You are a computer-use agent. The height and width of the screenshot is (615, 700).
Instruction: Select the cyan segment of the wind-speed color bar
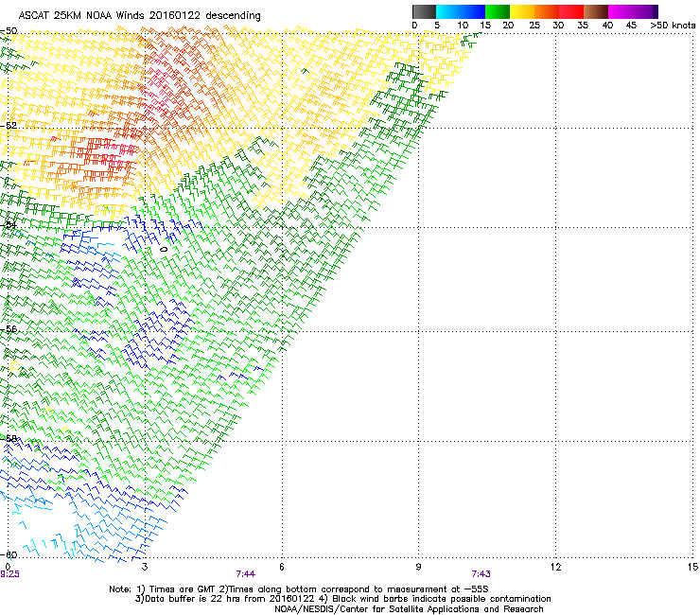click(x=448, y=11)
